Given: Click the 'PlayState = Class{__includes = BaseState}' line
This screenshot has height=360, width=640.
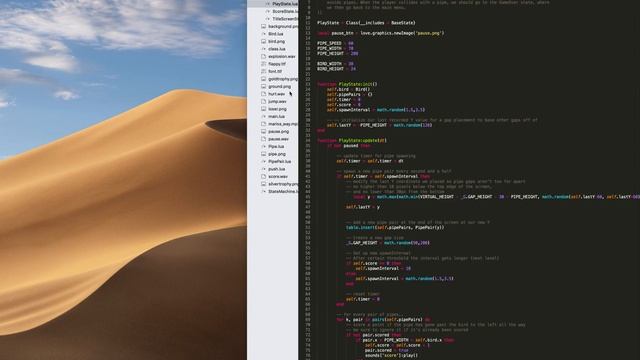Looking at the screenshot, I should [366, 23].
